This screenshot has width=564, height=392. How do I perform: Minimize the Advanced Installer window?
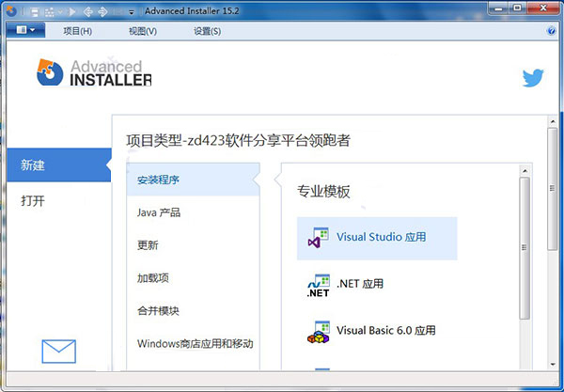[498, 8]
